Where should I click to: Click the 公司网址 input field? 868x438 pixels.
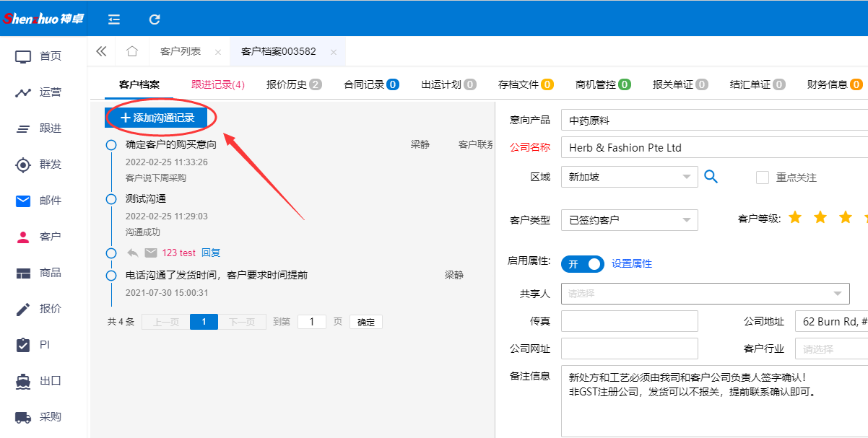[629, 349]
